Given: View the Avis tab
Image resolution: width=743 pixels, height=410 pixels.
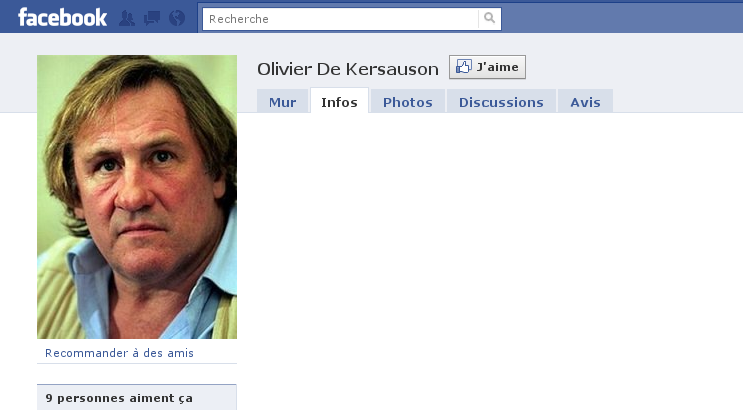Looking at the screenshot, I should tap(585, 101).
